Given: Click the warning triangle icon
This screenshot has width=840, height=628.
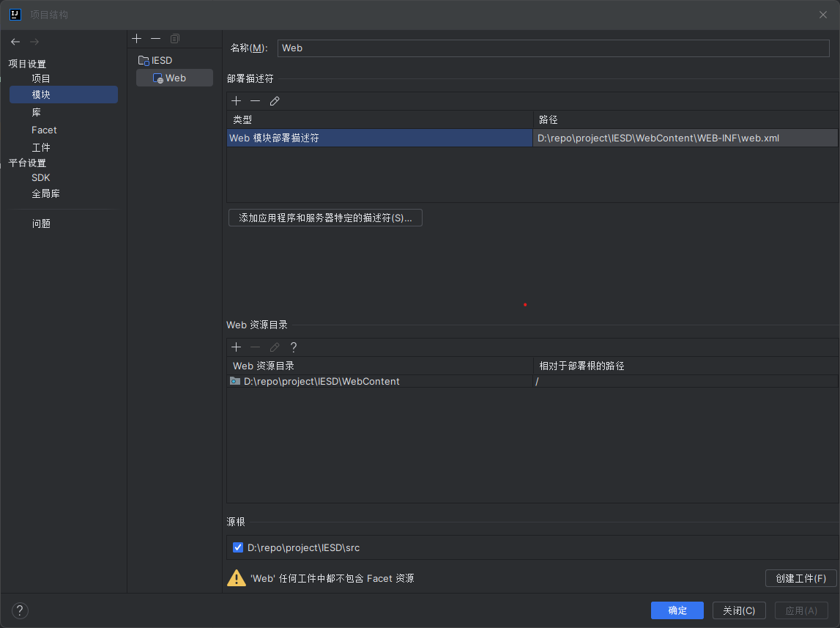Looking at the screenshot, I should tap(237, 578).
